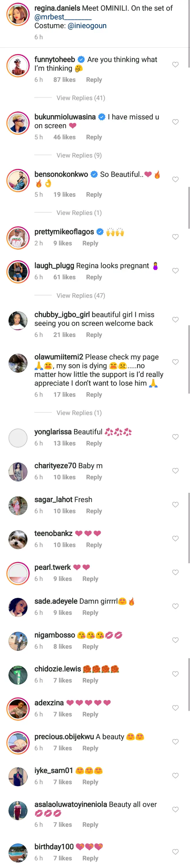
Task: Open the @inieogoun costume mention
Action: [87, 26]
